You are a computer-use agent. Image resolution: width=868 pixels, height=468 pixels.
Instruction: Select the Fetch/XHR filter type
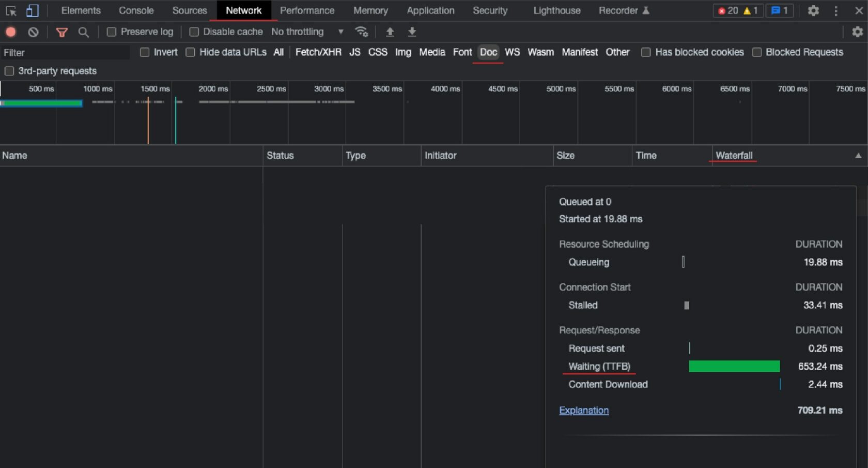318,52
